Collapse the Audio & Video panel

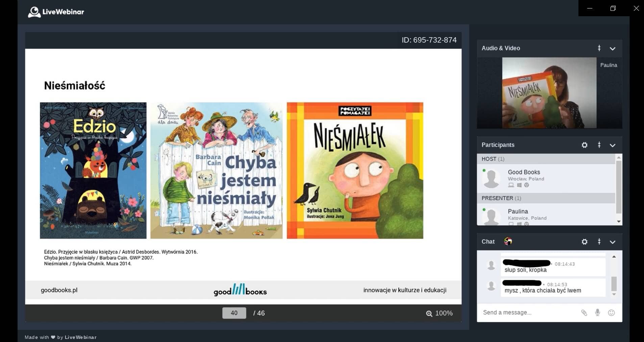(613, 49)
